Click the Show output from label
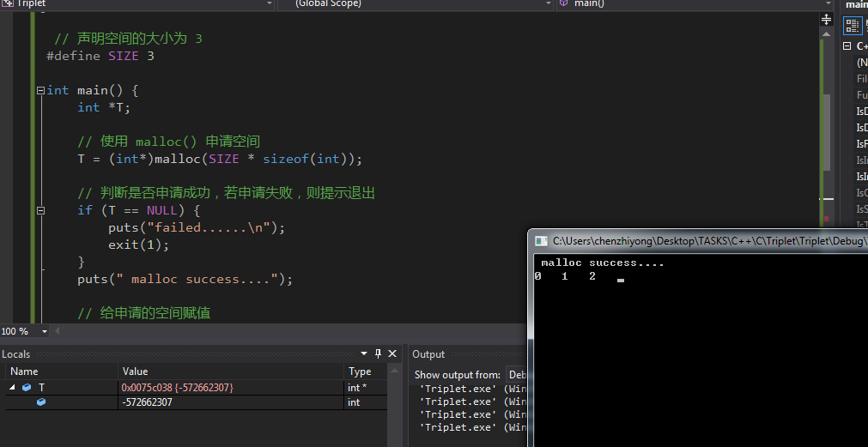868x447 pixels. tap(458, 375)
